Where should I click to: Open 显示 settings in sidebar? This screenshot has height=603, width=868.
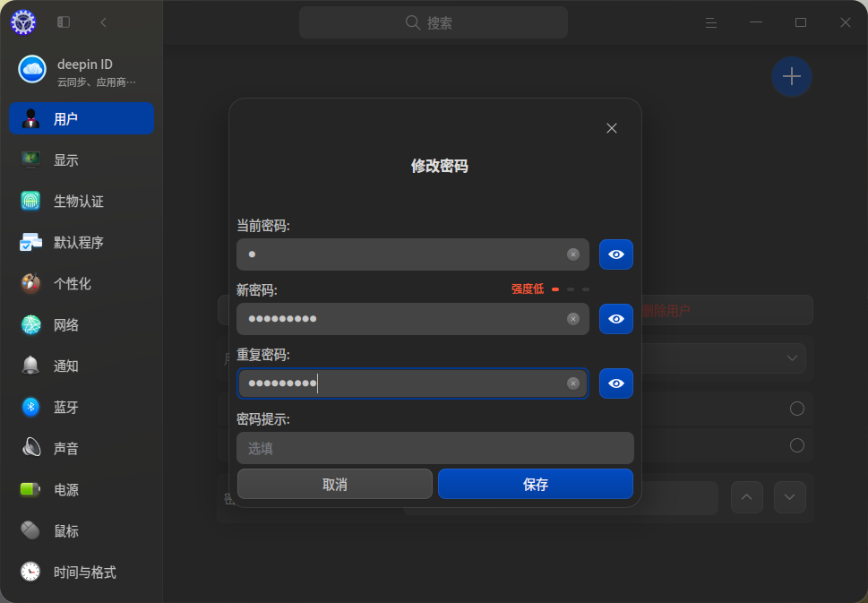(x=82, y=160)
